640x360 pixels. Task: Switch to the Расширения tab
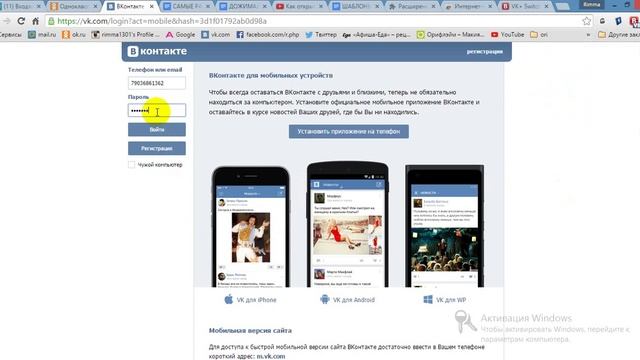pos(412,7)
